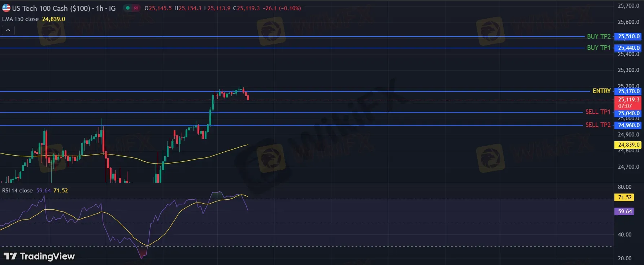
Task: Click the 24,960.0 price axis tag
Action: 628,125
